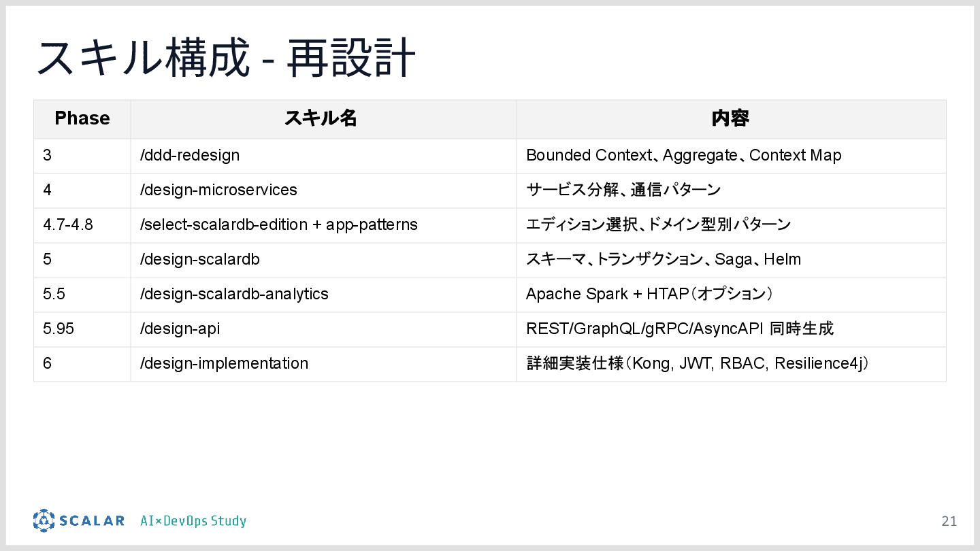The width and height of the screenshot is (980, 551).
Task: Select the /design-implementation cell
Action: pos(323,364)
